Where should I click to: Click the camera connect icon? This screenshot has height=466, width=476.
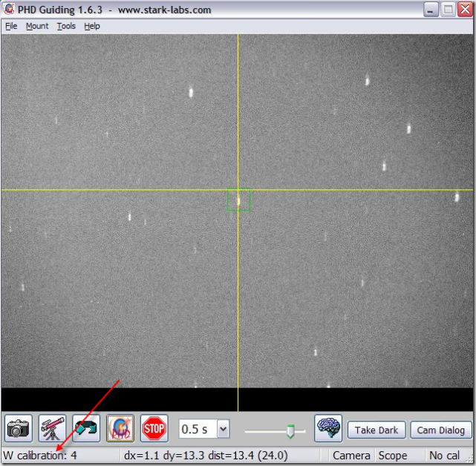pos(19,429)
